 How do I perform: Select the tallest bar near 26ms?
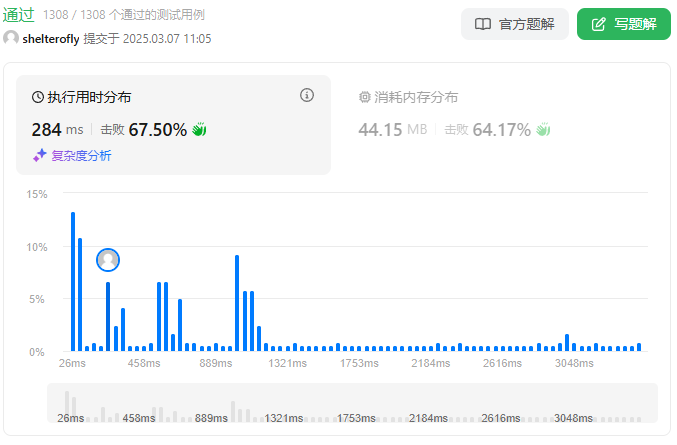click(x=73, y=281)
